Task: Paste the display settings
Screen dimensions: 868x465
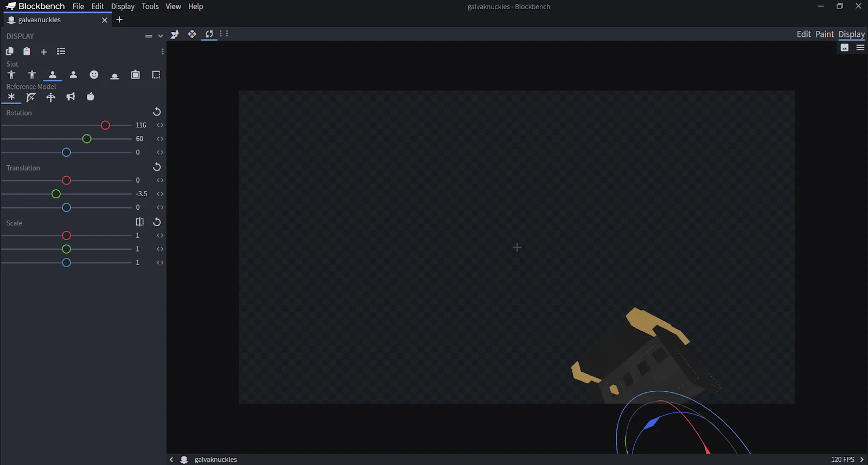Action: pos(27,51)
